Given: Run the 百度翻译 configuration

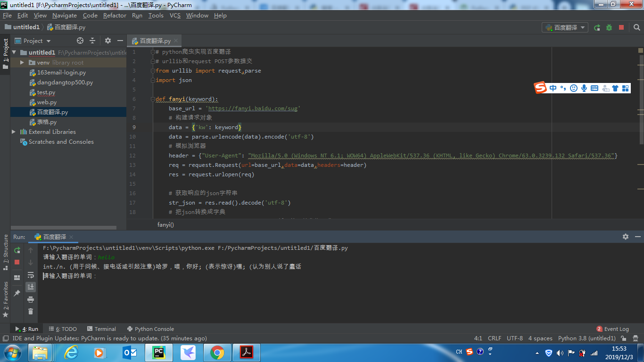Looking at the screenshot, I should 597,27.
